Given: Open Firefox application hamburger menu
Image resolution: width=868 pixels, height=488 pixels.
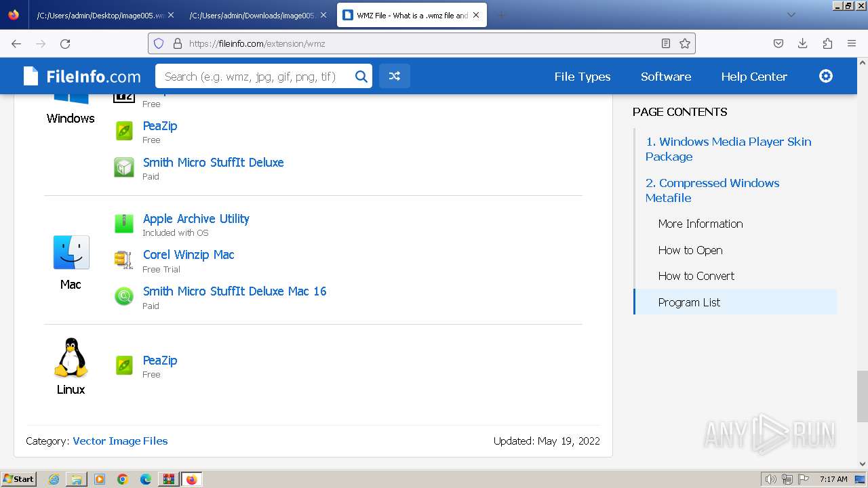Looking at the screenshot, I should point(852,43).
